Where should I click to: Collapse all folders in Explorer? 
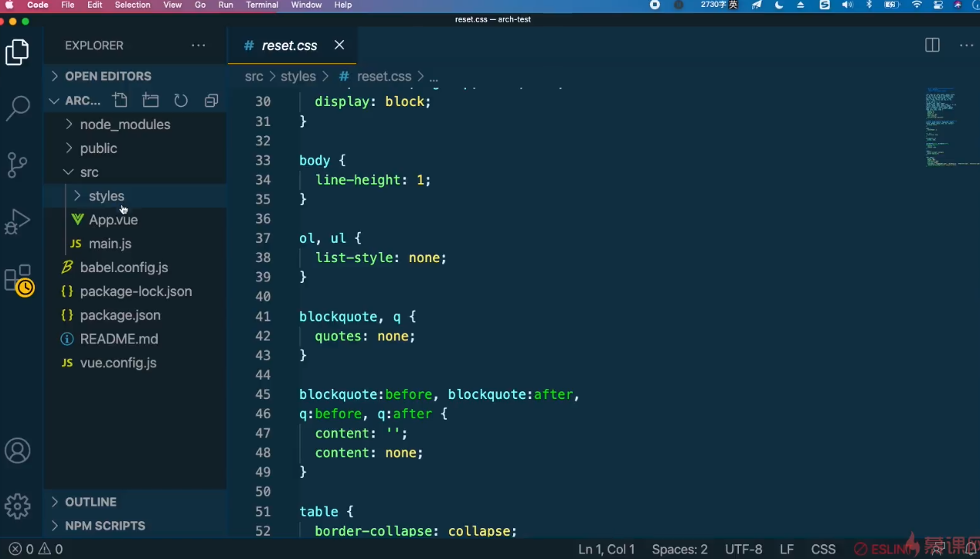(x=211, y=101)
